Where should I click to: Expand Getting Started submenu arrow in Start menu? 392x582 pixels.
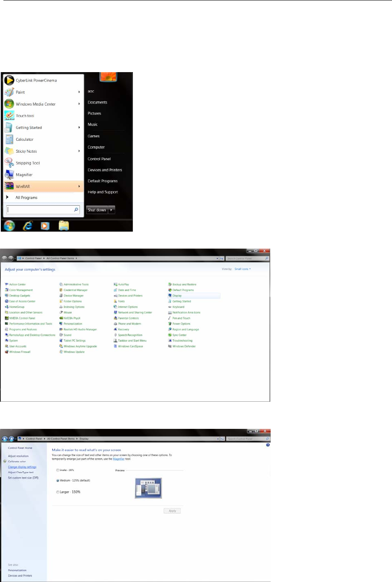click(x=79, y=127)
